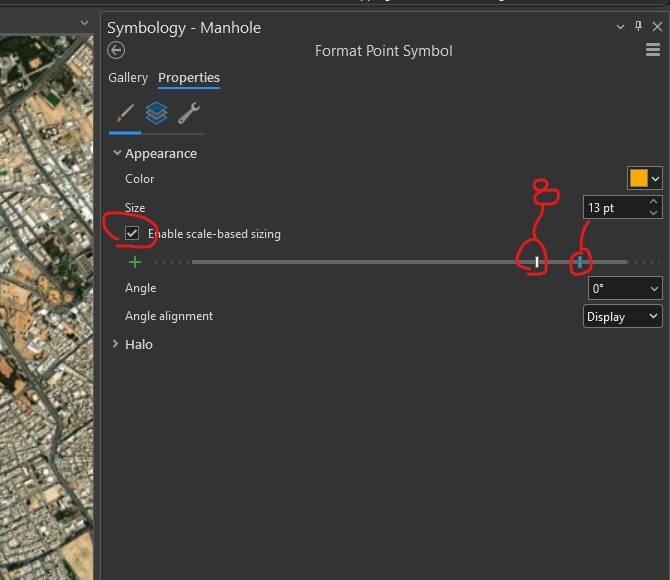
Task: Decrease symbol size with down arrow
Action: 654,213
